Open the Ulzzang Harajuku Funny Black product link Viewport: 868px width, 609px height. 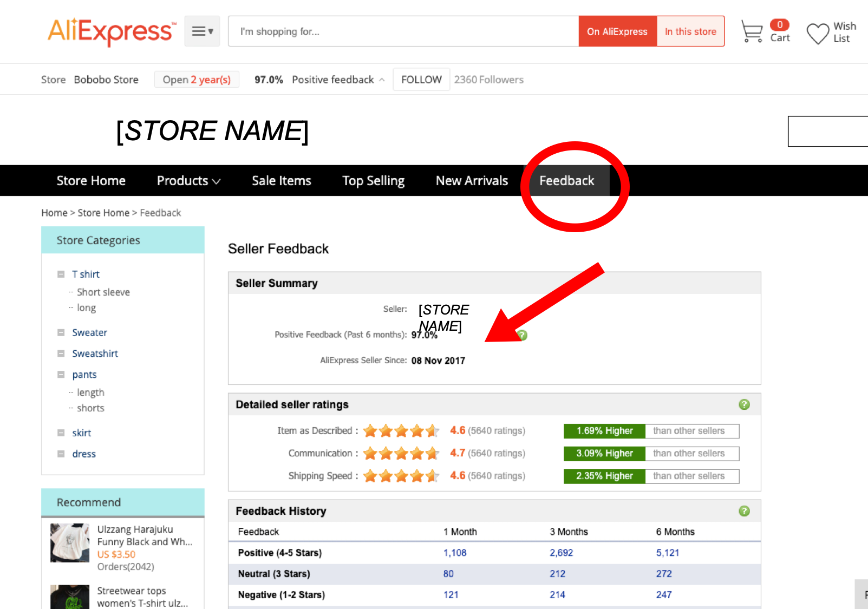click(x=145, y=536)
